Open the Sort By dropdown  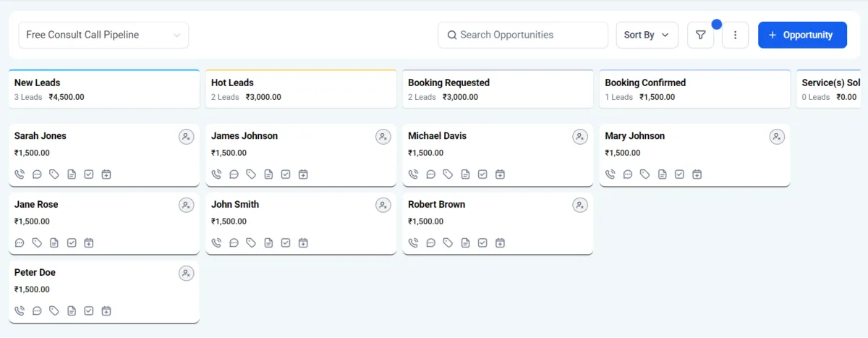pyautogui.click(x=647, y=35)
